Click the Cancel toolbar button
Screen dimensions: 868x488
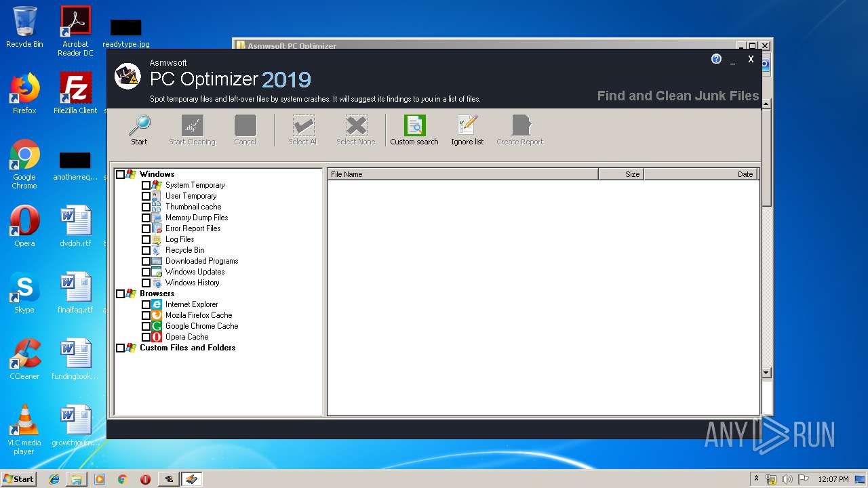pyautogui.click(x=245, y=130)
